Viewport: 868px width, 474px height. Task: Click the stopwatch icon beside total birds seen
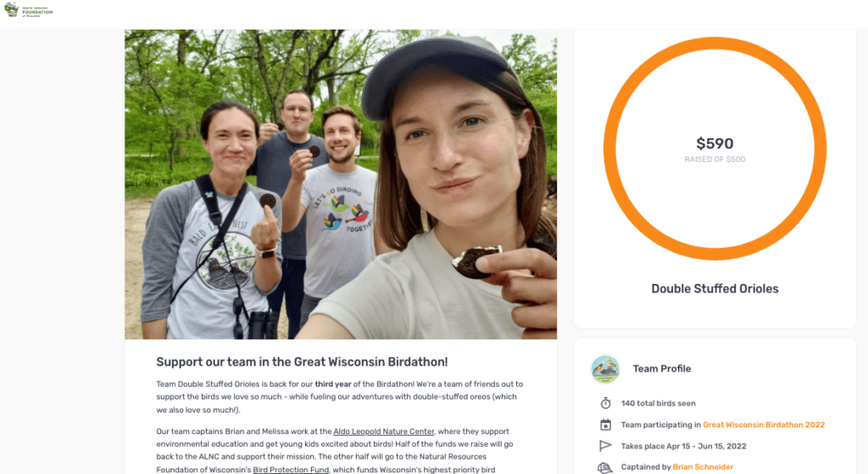605,403
